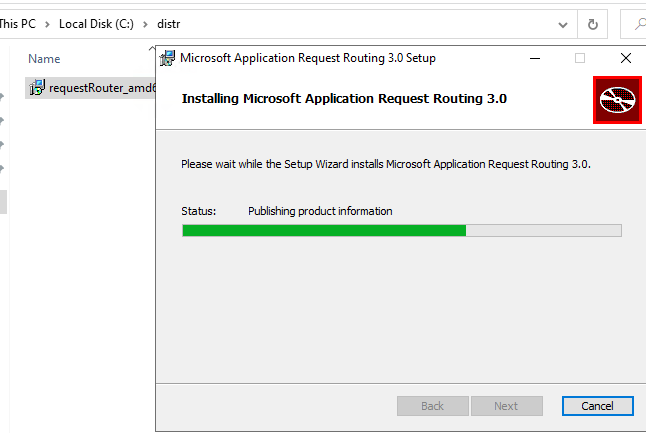Expand the chevron after Local Disk (C:)
The image size is (646, 433).
[145, 25]
